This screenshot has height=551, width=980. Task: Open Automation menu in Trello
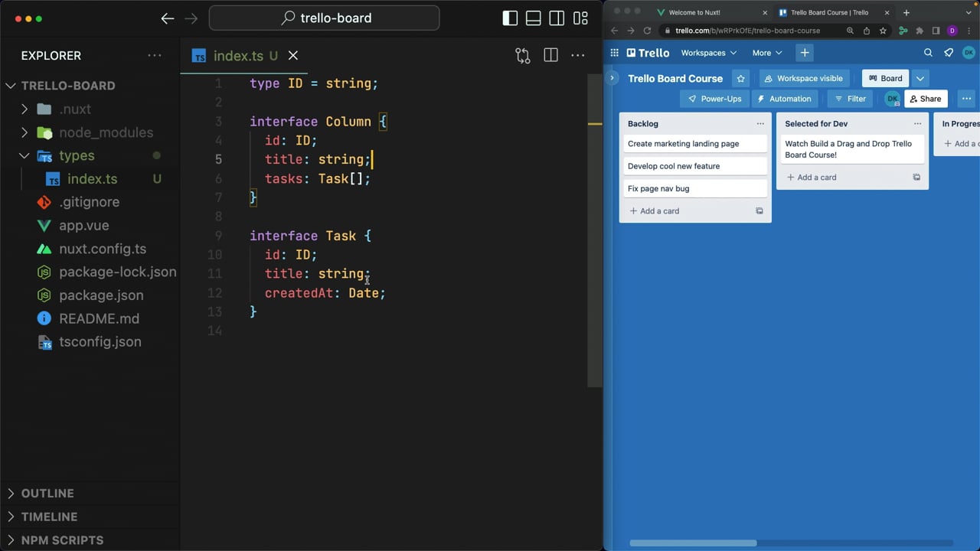point(784,99)
